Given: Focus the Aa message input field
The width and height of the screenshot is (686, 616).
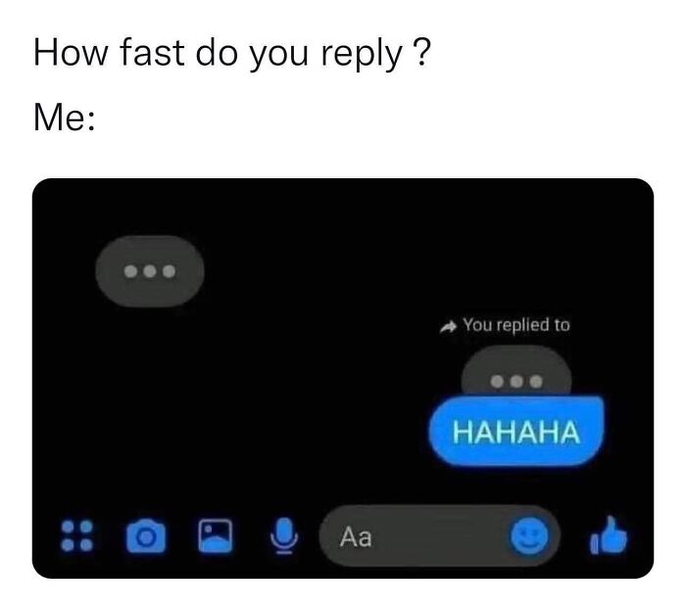Looking at the screenshot, I should click(440, 536).
